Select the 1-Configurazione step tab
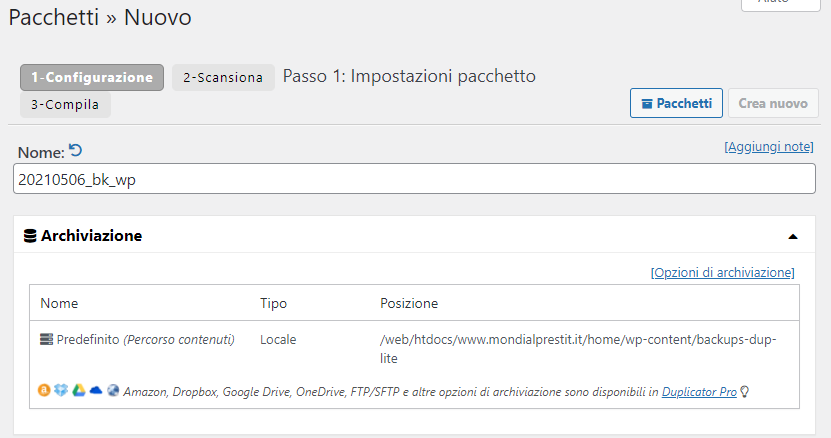Image resolution: width=831 pixels, height=438 pixels. [x=92, y=77]
